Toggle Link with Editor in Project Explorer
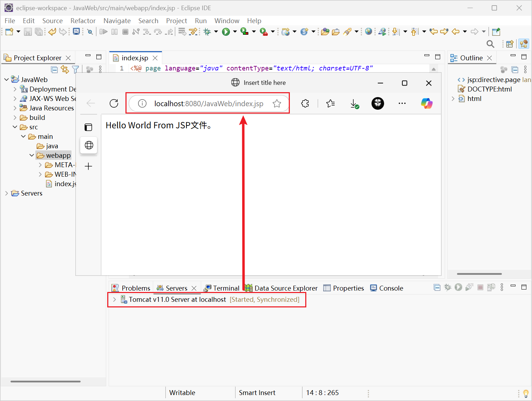The height and width of the screenshot is (401, 532). pyautogui.click(x=65, y=69)
